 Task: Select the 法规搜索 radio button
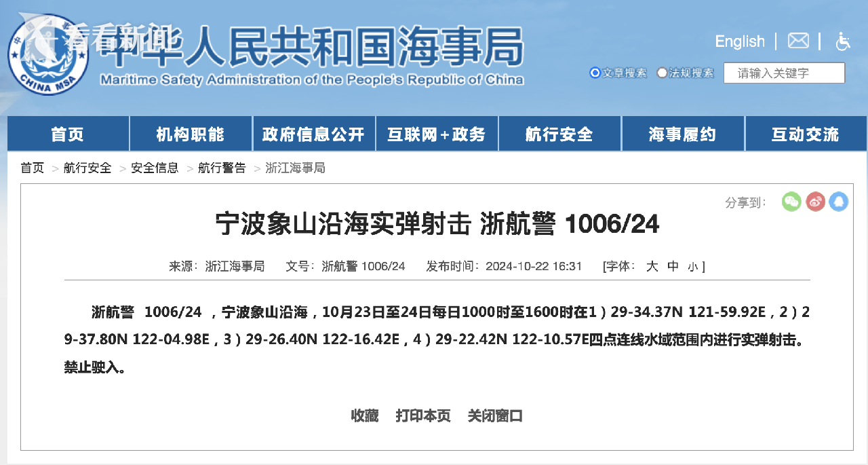click(662, 73)
